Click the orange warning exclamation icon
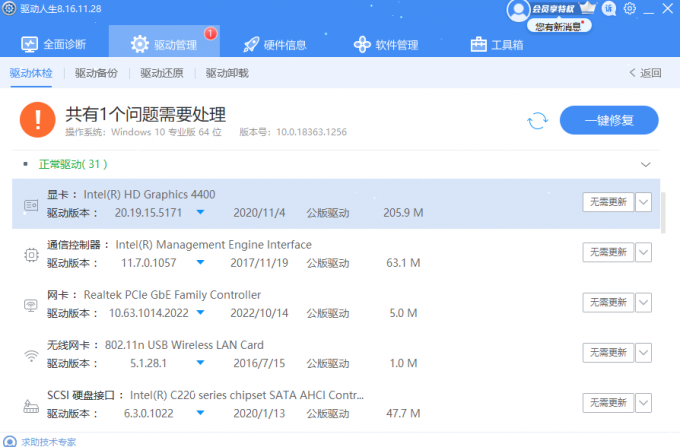This screenshot has width=680, height=447. click(38, 120)
